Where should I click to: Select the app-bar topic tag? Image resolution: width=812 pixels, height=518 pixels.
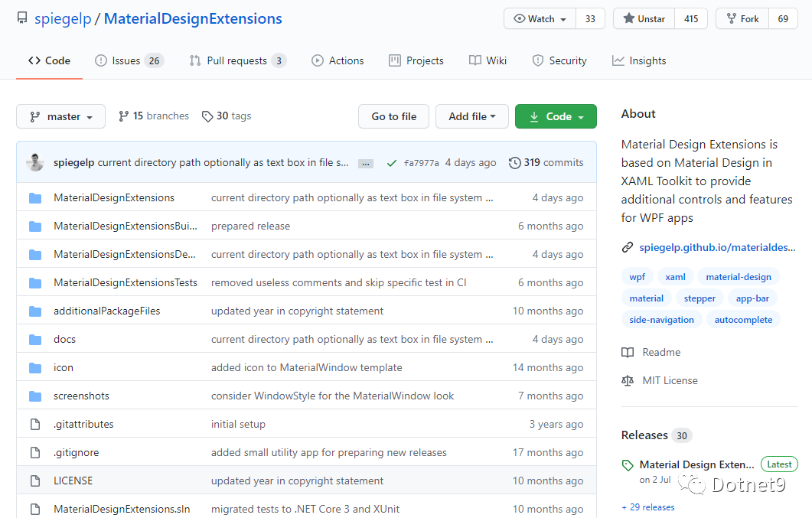point(752,298)
